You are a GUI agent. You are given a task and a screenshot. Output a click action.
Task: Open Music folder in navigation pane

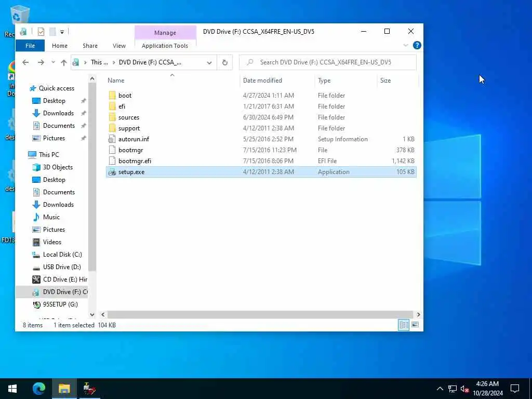[x=51, y=217]
